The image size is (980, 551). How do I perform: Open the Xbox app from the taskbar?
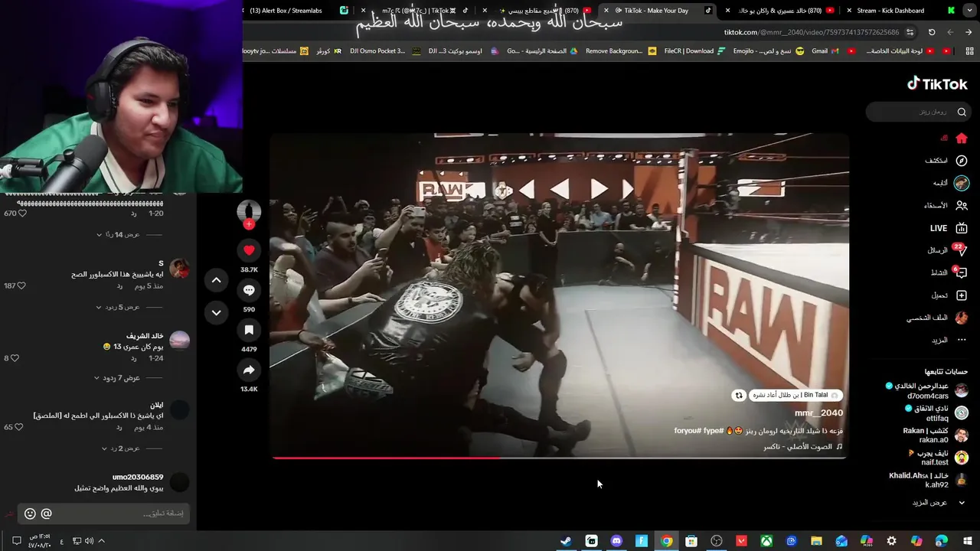pos(766,541)
